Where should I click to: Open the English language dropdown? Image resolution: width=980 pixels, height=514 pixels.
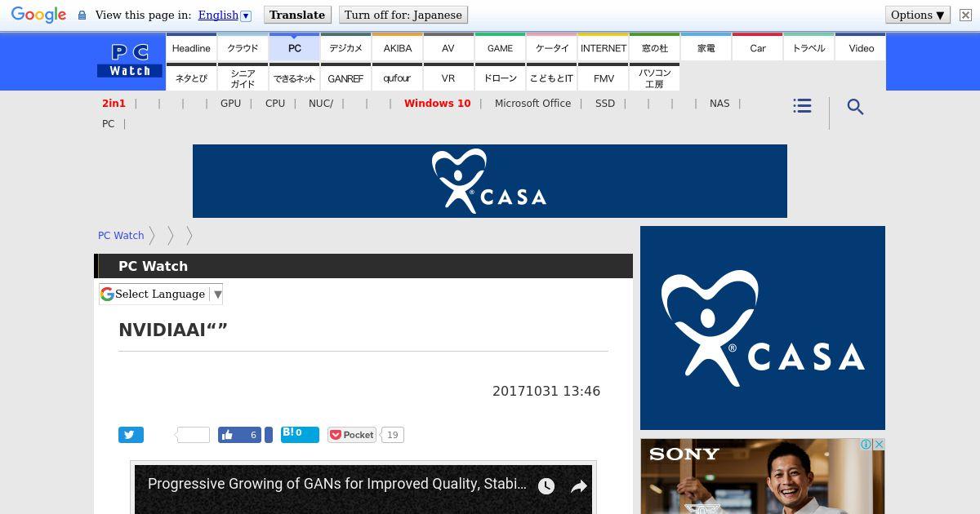tap(225, 15)
